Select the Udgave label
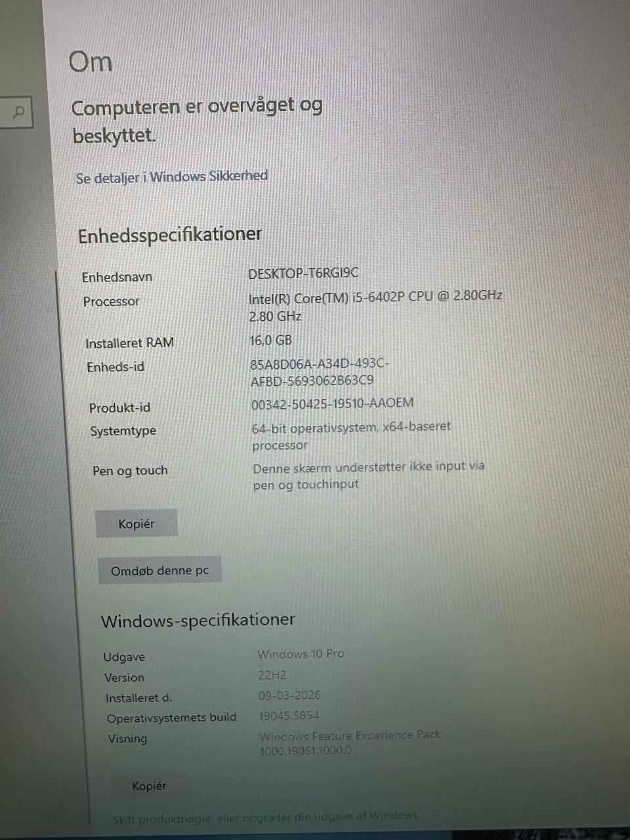 [124, 657]
